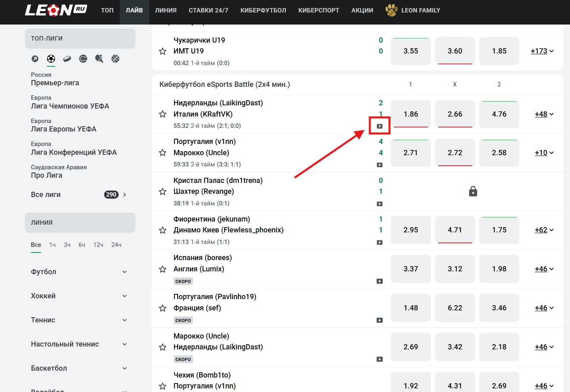Select the hockey puck icon in top leagues
570x392 pixels.
[x=67, y=59]
